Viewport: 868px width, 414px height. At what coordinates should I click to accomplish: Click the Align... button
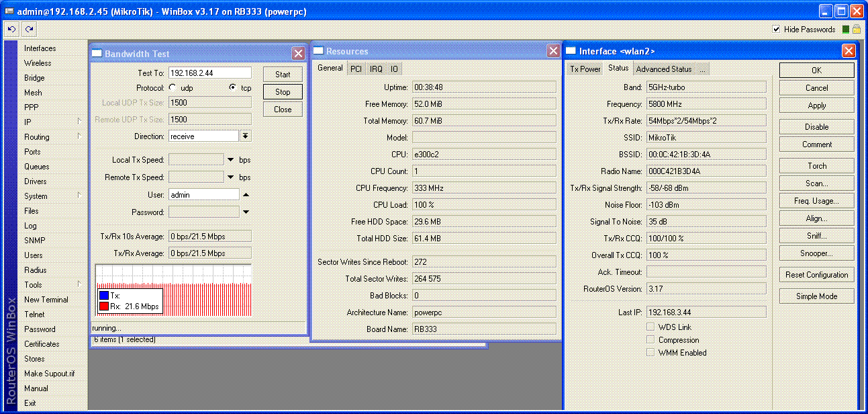816,218
